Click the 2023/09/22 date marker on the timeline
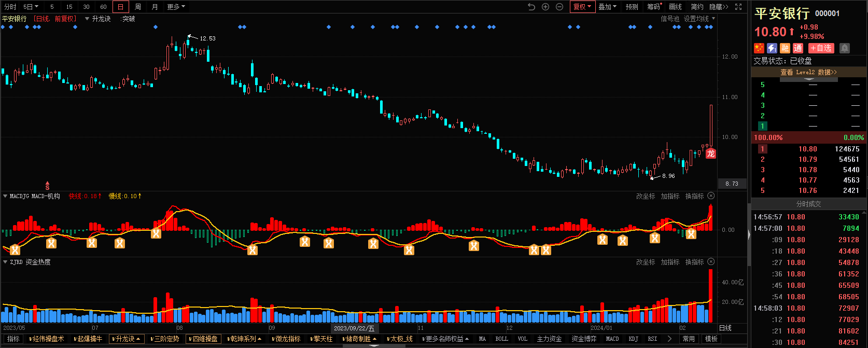 click(354, 328)
